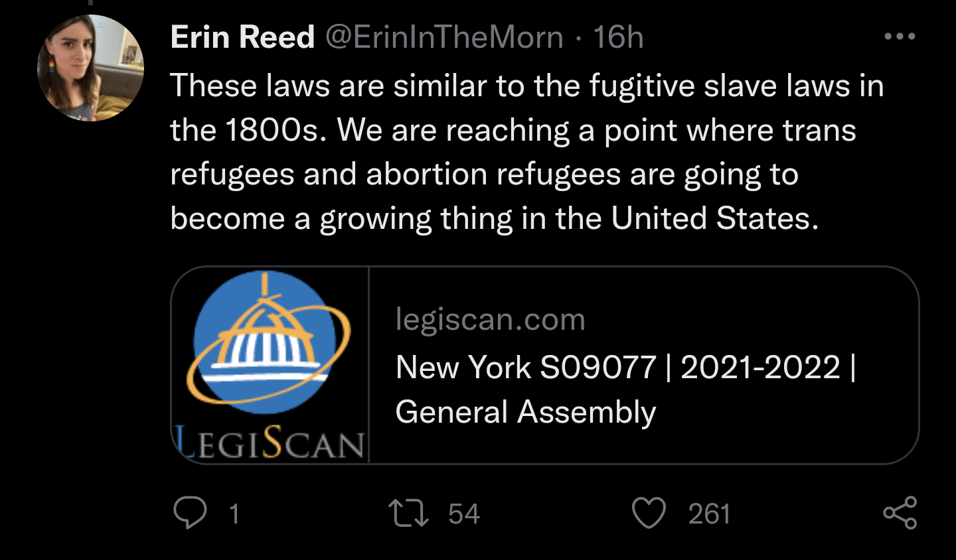Open the three-dot more options menu
This screenshot has width=956, height=560.
(x=900, y=37)
